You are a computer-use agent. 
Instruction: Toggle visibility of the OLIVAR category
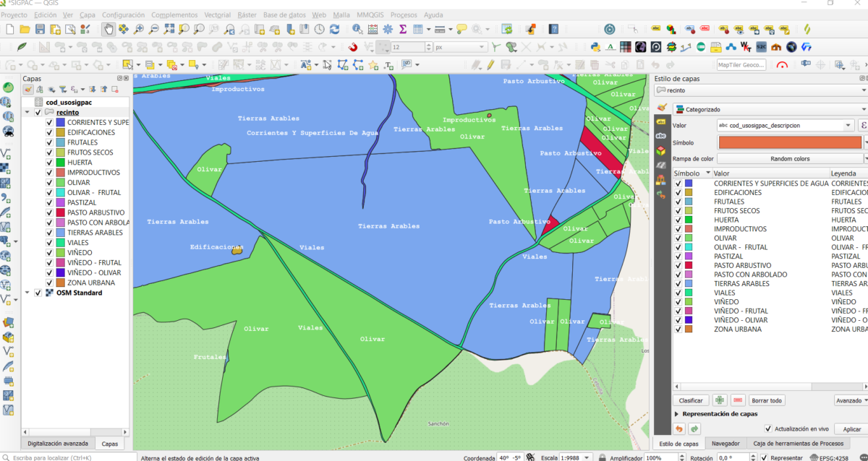click(x=678, y=238)
